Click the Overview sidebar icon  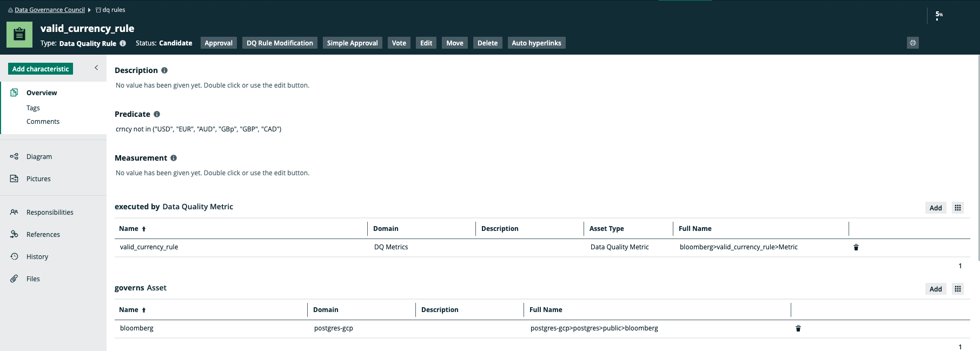[14, 92]
